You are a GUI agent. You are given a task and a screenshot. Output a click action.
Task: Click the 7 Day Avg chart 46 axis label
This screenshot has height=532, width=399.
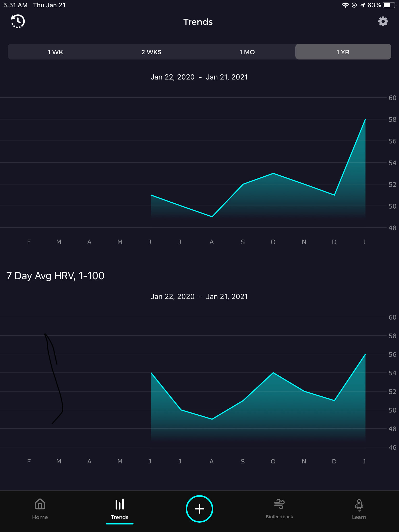tap(392, 447)
